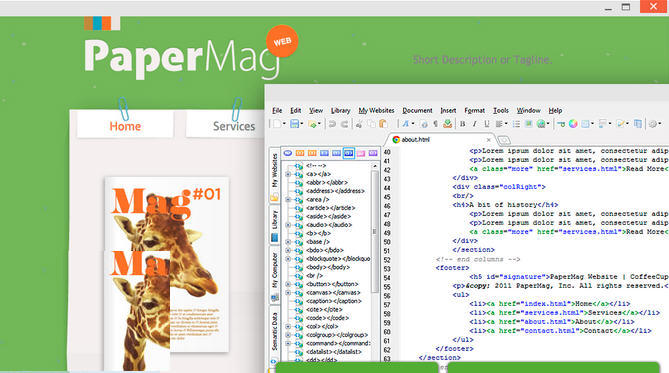669x373 pixels.
Task: Maximize the browser window
Action: (x=625, y=7)
